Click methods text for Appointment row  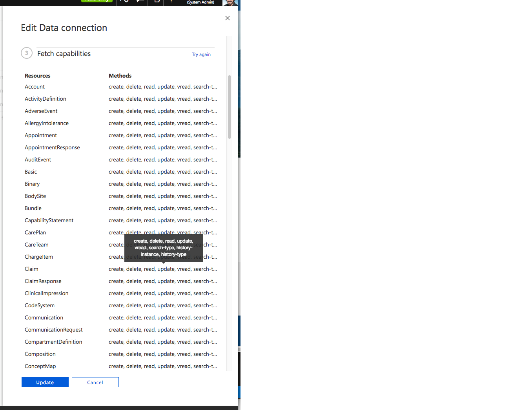pyautogui.click(x=163, y=135)
